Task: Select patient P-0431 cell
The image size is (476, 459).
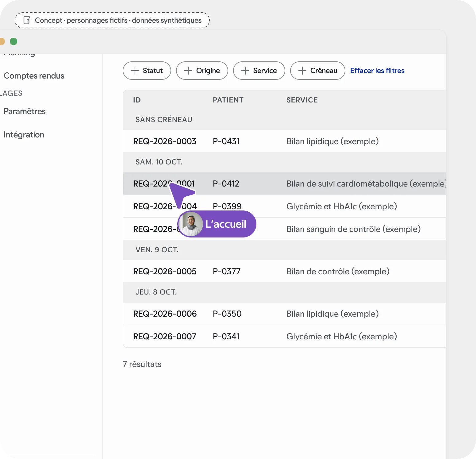Action: [x=226, y=141]
